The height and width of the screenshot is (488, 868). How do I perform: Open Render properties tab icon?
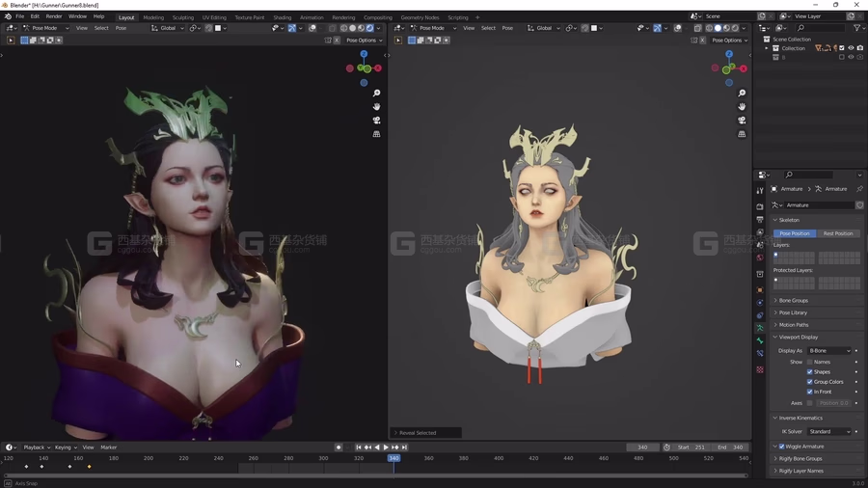click(x=760, y=206)
